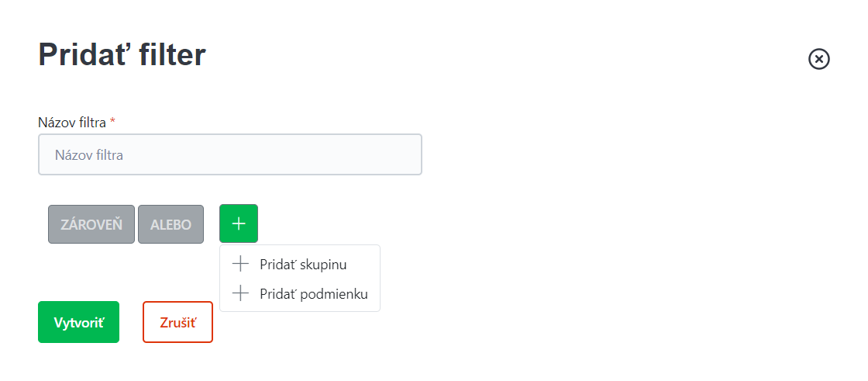Click the plus icon beside Pridať podmienku
This screenshot has height=381, width=868.
[240, 293]
